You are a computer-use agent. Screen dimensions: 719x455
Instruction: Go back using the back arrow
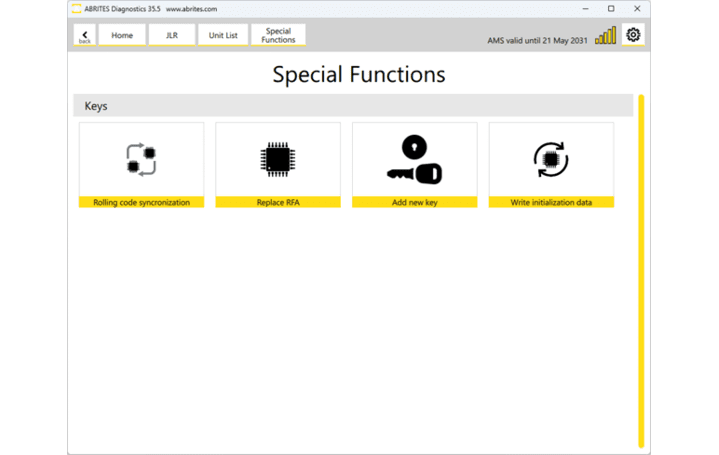coord(85,35)
